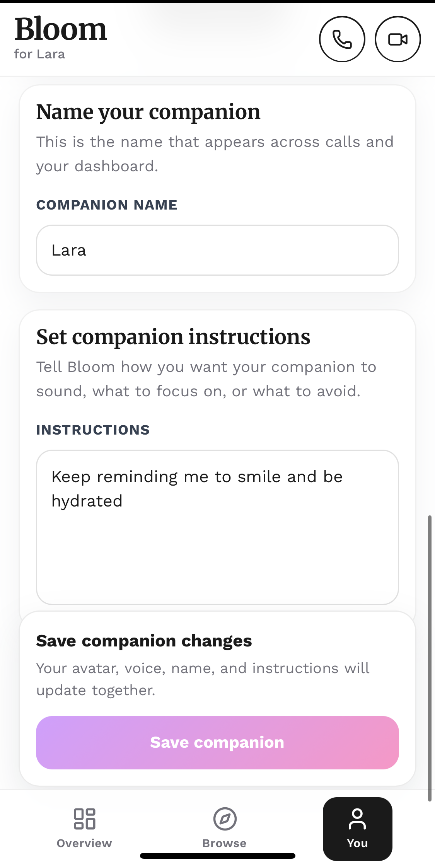Tap the home indicator bar at the bottom
The image size is (435, 868).
pos(217,856)
